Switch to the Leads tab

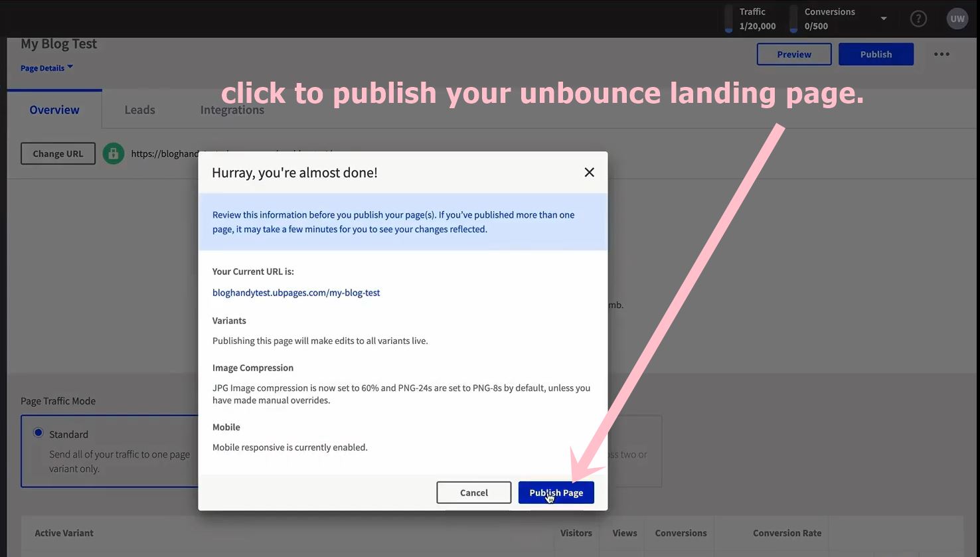click(x=139, y=109)
